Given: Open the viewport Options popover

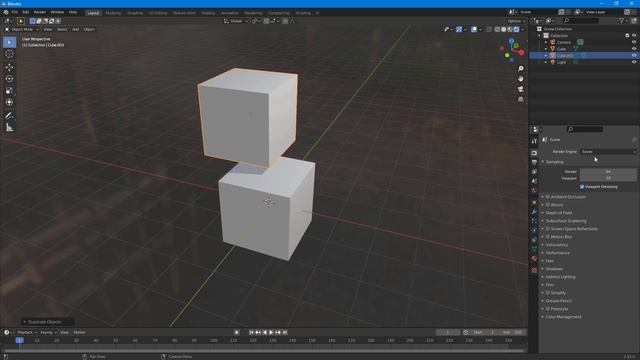Looking at the screenshot, I should point(516,21).
